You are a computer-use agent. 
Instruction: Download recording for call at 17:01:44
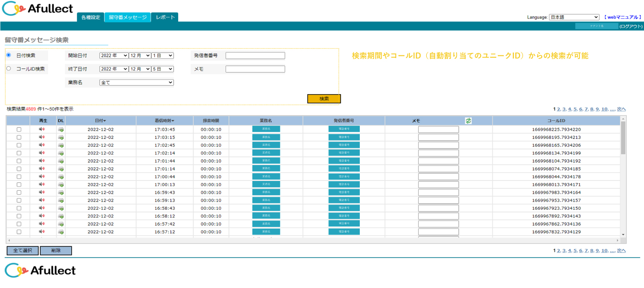pos(61,161)
